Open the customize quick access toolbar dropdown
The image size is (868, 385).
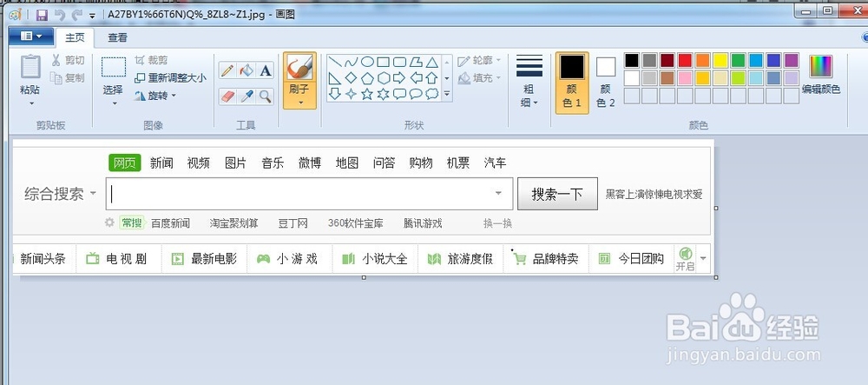pyautogui.click(x=92, y=16)
